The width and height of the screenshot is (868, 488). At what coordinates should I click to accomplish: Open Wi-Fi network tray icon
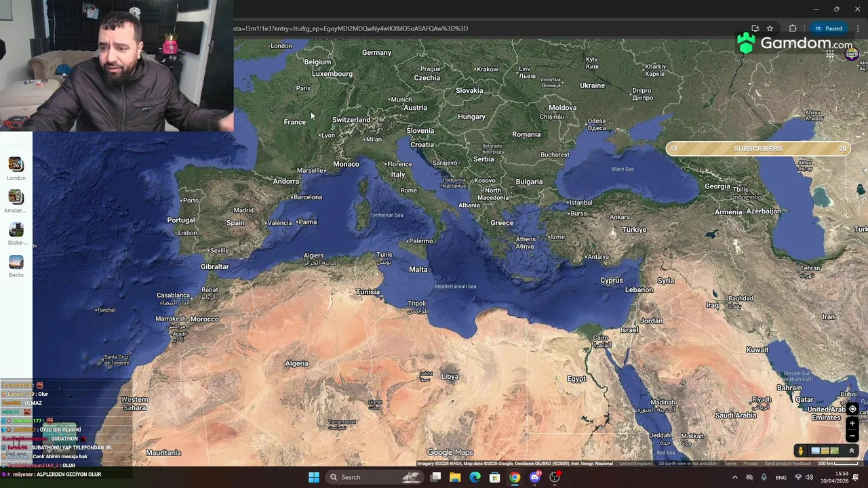point(798,477)
